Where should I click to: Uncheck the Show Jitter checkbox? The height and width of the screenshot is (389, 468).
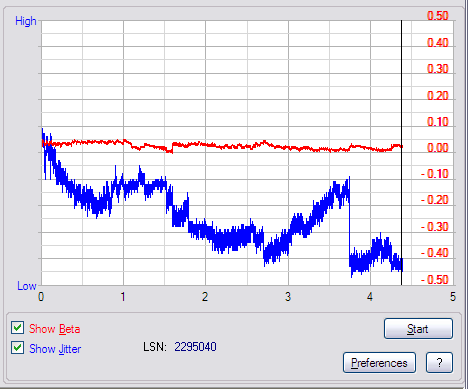(x=17, y=348)
